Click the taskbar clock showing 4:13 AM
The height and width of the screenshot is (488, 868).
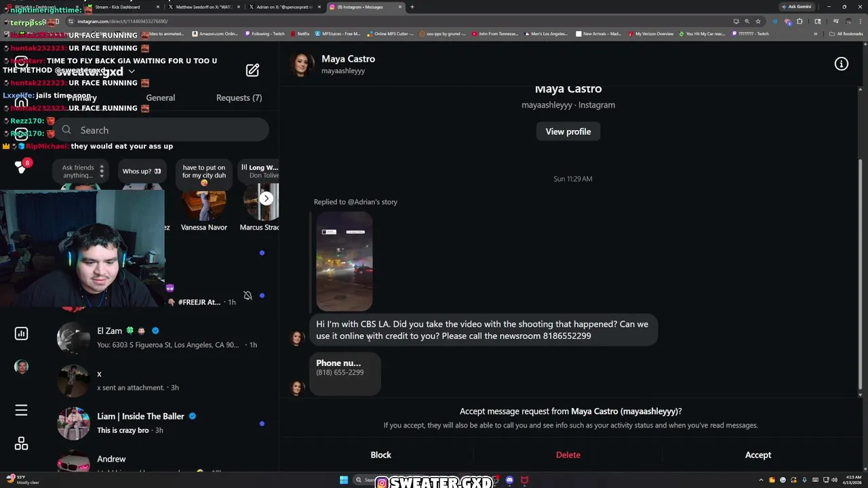[852, 480]
